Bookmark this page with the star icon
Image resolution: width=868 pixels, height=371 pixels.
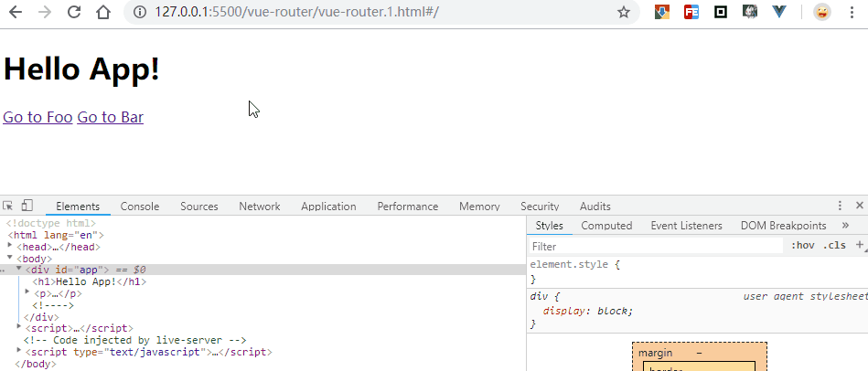tap(624, 12)
